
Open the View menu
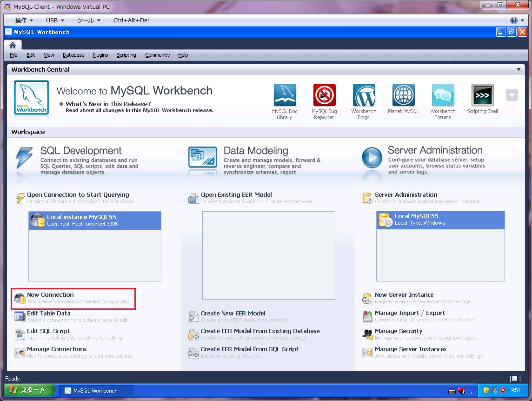click(49, 55)
